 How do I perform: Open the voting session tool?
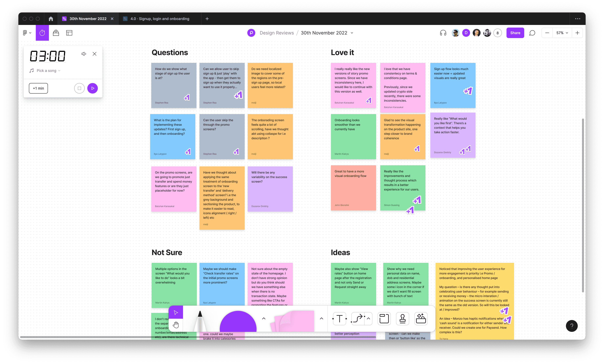pyautogui.click(x=56, y=33)
